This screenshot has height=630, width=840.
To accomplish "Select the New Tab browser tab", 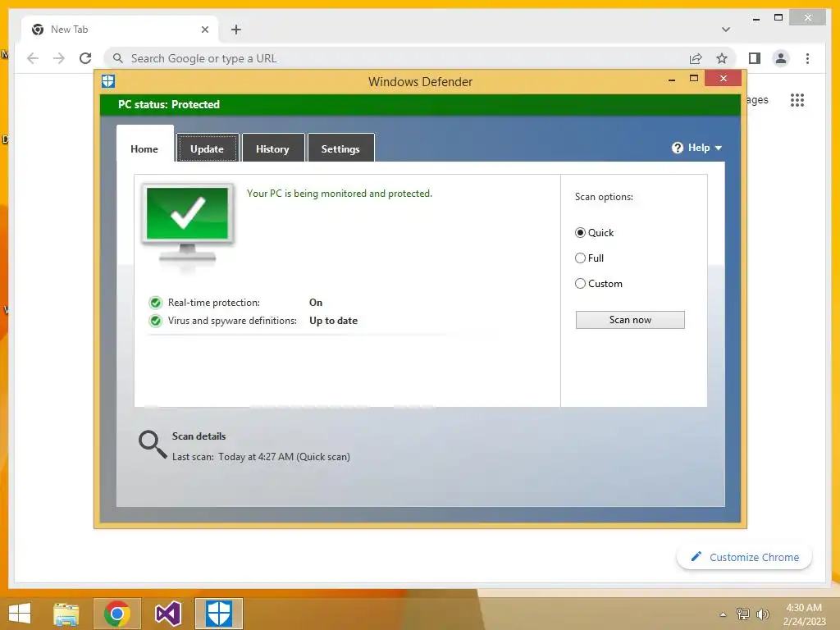I will 120,30.
